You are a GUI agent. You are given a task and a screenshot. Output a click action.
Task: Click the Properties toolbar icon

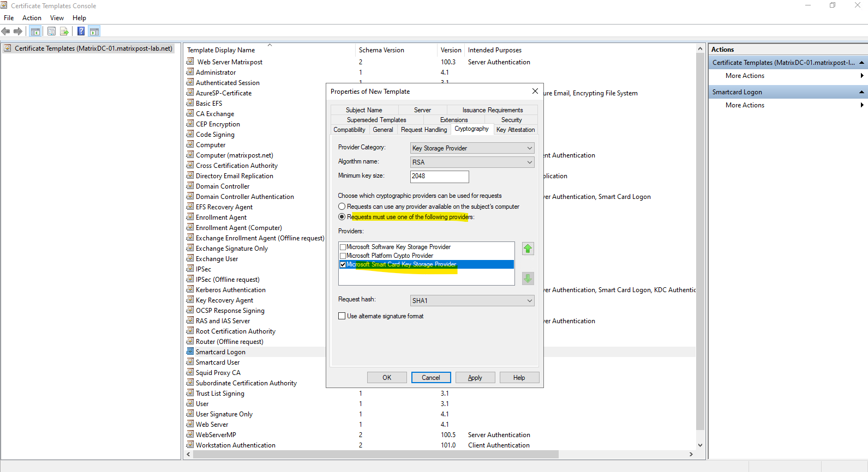click(51, 31)
